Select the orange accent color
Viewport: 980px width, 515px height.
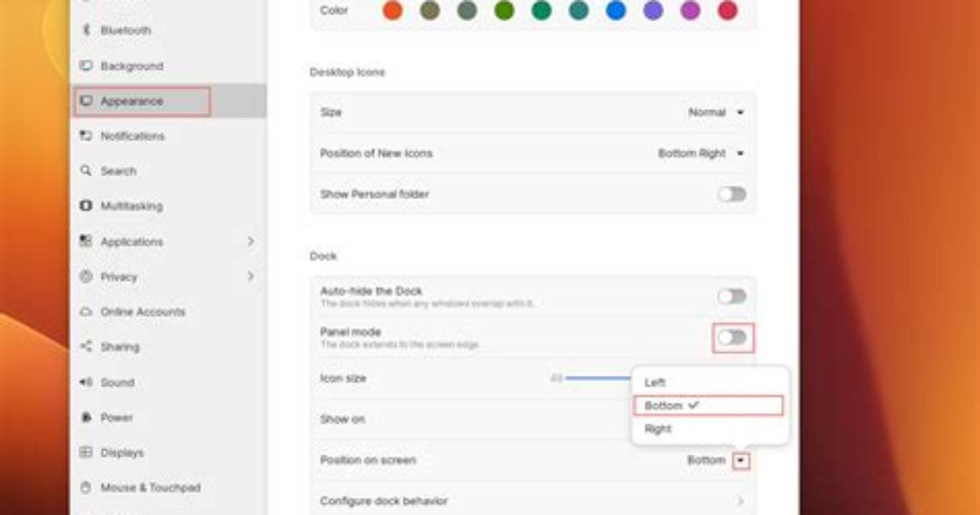tap(392, 11)
